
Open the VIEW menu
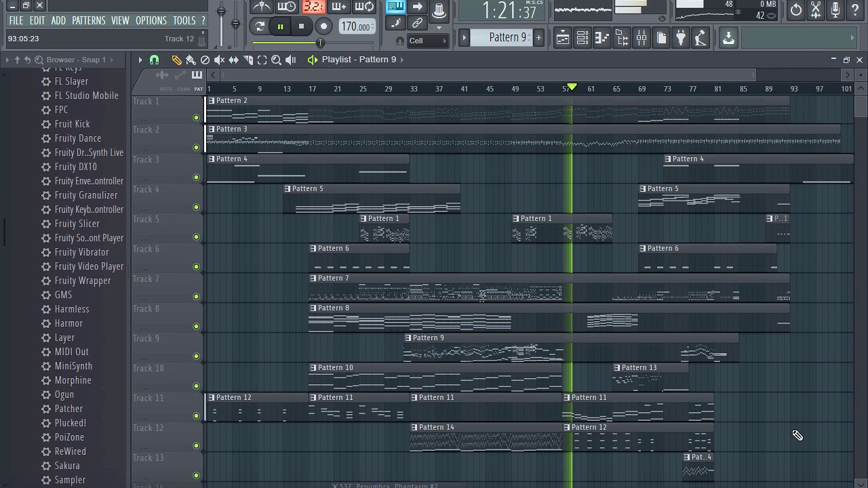120,20
